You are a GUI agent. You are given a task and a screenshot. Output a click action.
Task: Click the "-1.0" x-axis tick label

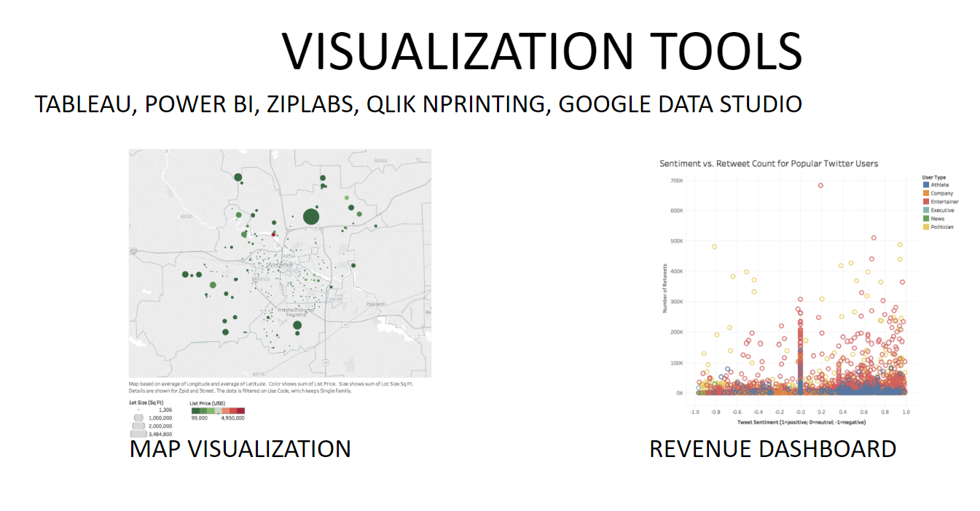[x=694, y=412]
